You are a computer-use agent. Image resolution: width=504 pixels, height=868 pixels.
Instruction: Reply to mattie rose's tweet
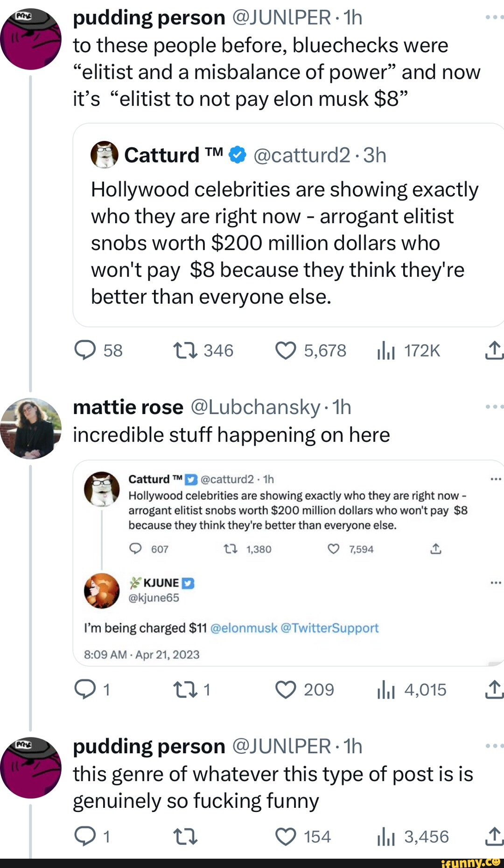85,689
